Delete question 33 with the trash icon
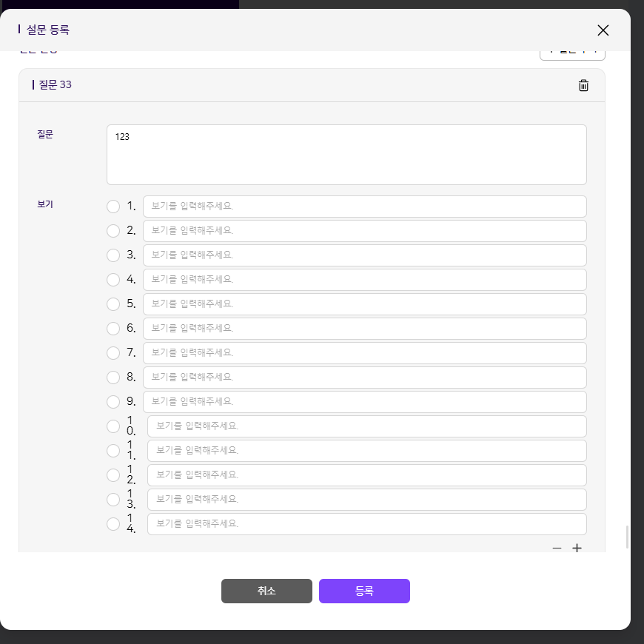The height and width of the screenshot is (644, 644). [x=583, y=85]
